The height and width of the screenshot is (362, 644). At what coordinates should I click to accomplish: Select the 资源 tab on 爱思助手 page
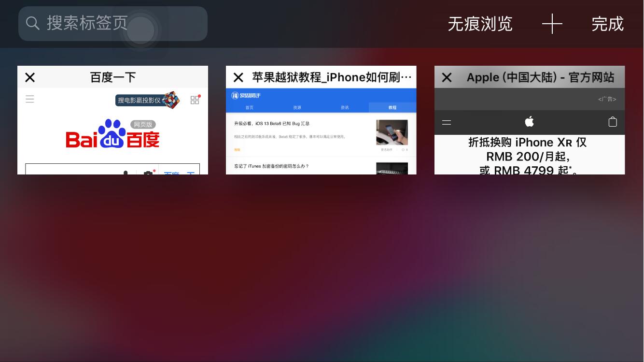[x=297, y=107]
